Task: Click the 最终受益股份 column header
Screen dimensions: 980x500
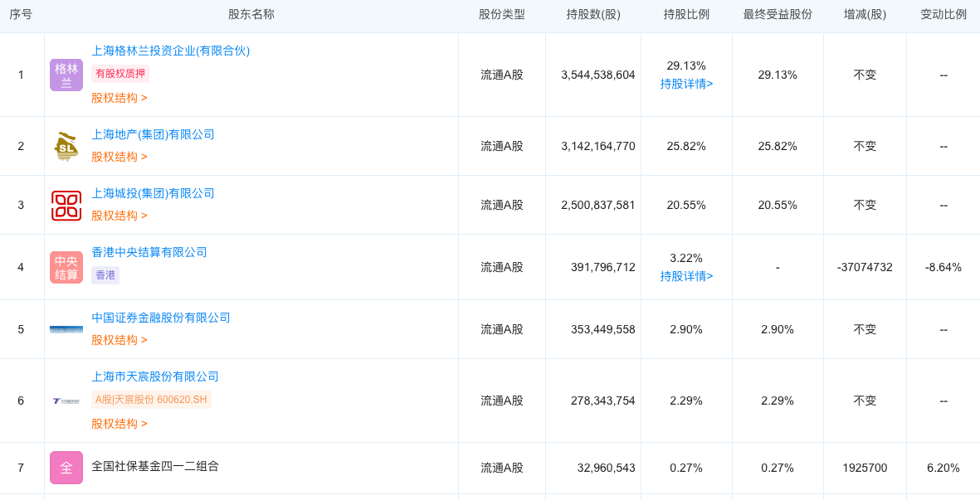Action: tap(778, 14)
